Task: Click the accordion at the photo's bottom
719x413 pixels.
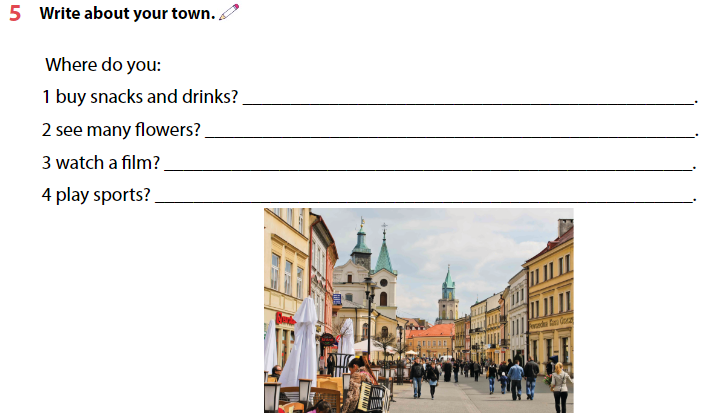Action: (x=364, y=396)
